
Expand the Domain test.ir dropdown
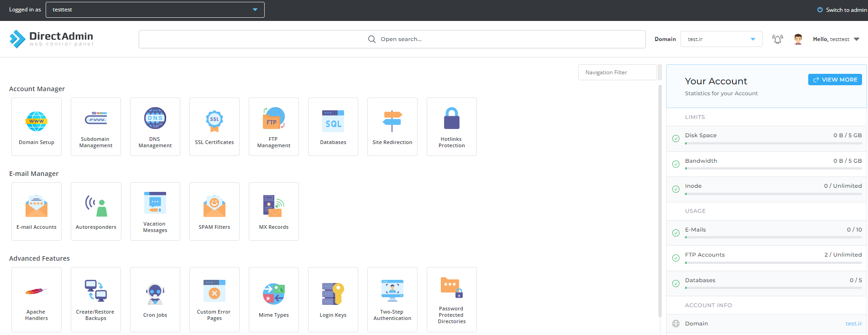[721, 39]
